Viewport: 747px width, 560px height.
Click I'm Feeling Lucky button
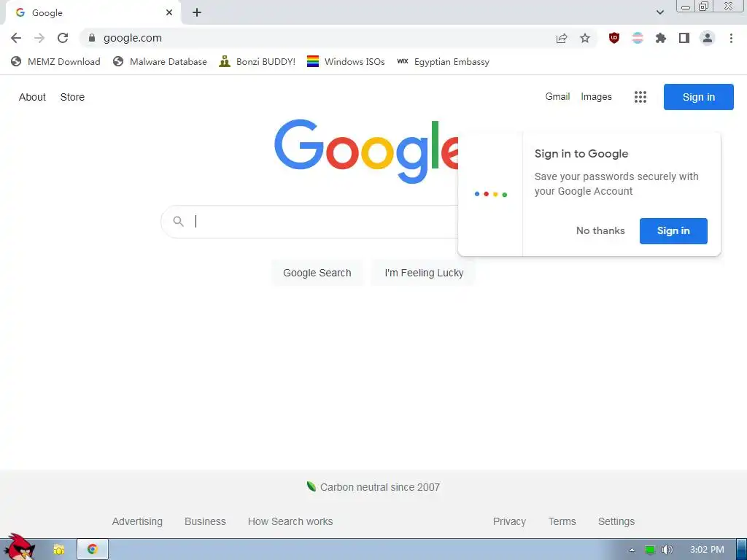coord(424,273)
